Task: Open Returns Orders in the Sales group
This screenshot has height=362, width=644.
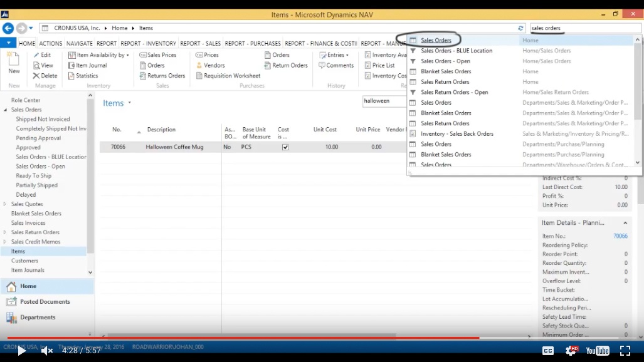Action: click(x=162, y=76)
